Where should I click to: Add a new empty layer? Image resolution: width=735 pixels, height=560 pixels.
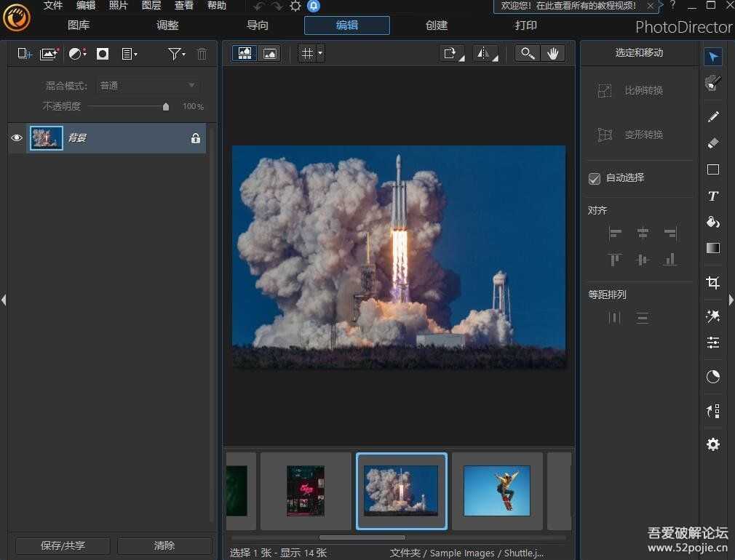point(25,54)
